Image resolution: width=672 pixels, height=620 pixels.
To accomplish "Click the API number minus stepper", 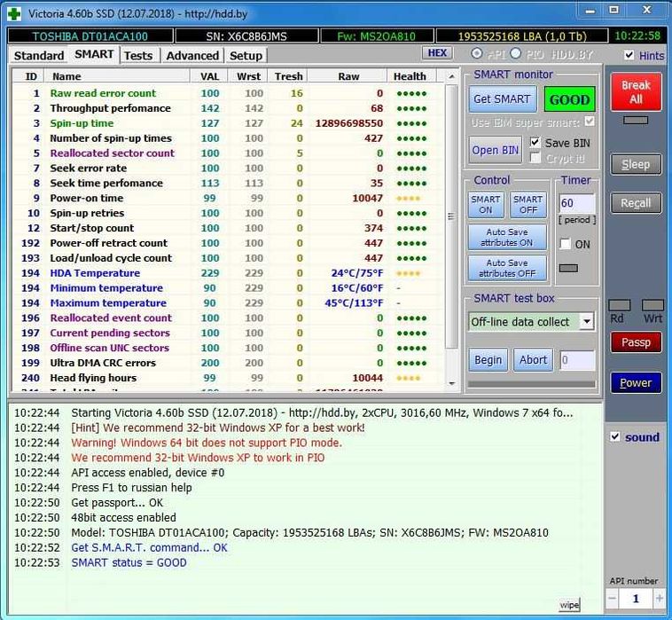I will coord(612,598).
